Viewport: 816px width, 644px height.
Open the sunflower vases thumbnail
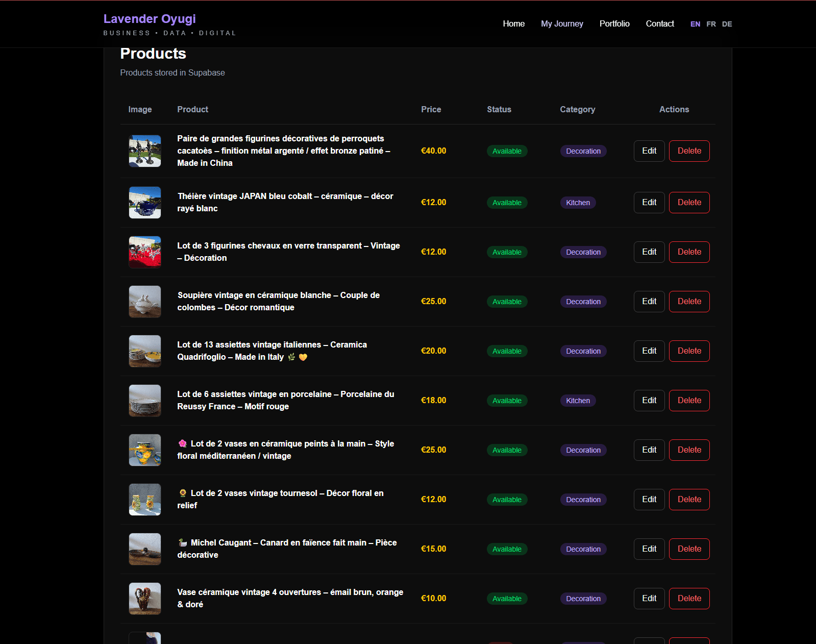145,500
